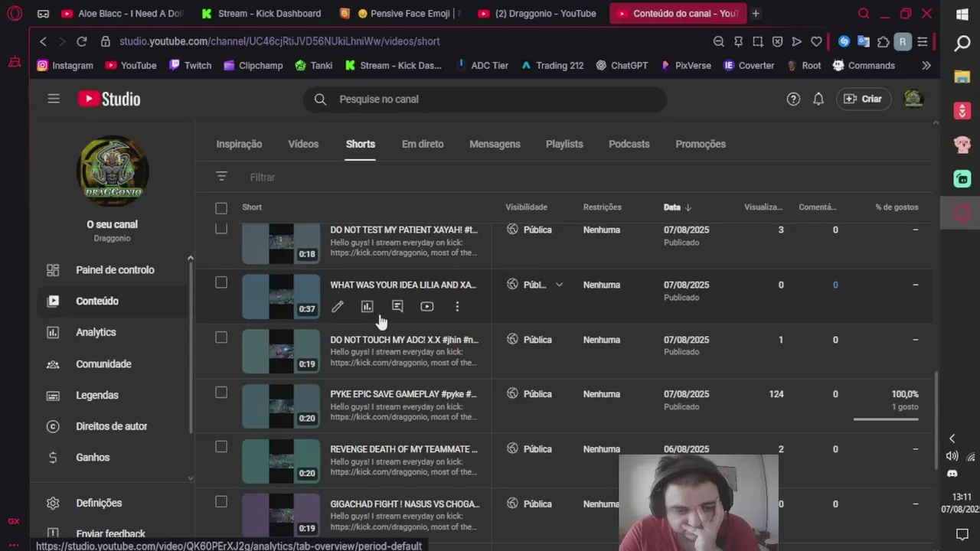Open Comunidade in the sidebar
The width and height of the screenshot is (980, 551).
pos(112,364)
